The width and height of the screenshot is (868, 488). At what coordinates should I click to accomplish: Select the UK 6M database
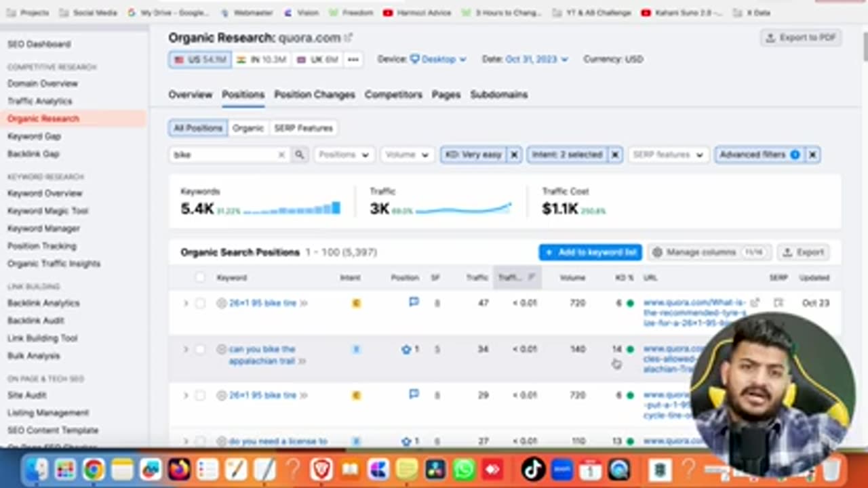(317, 59)
